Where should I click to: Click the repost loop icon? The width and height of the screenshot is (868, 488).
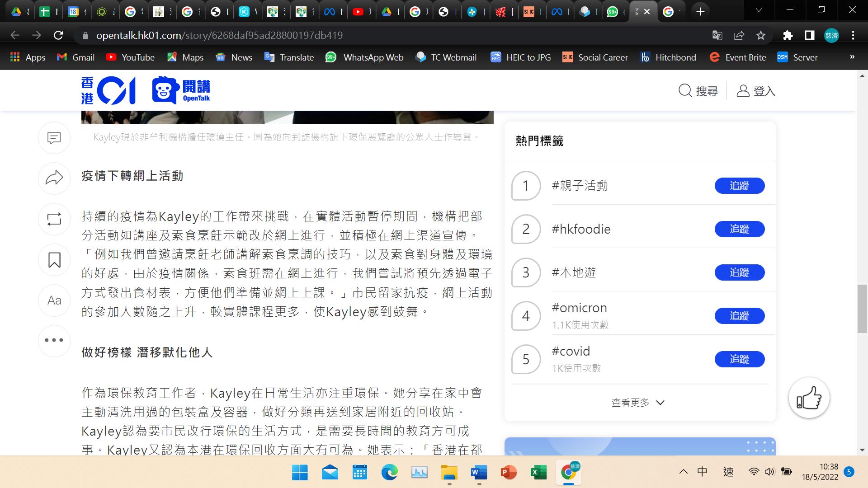point(54,219)
